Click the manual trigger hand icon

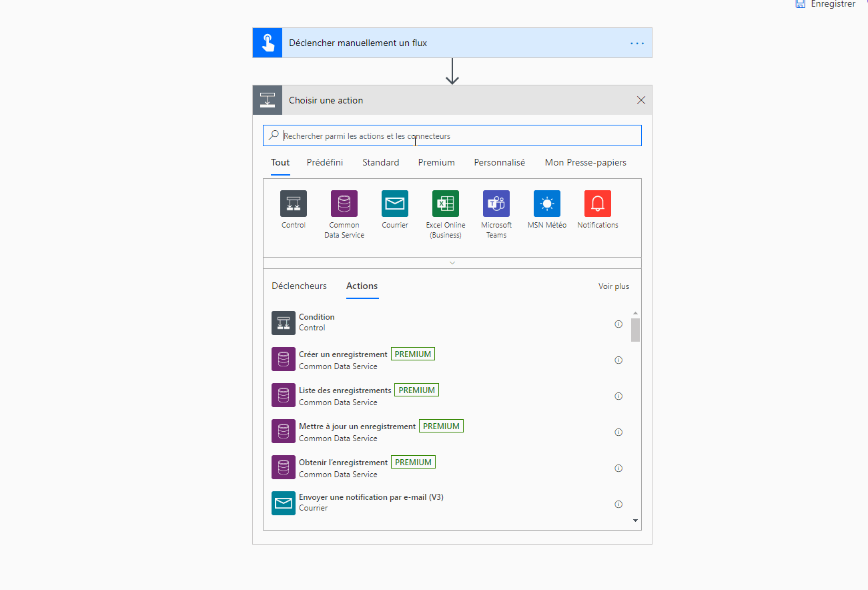click(268, 43)
